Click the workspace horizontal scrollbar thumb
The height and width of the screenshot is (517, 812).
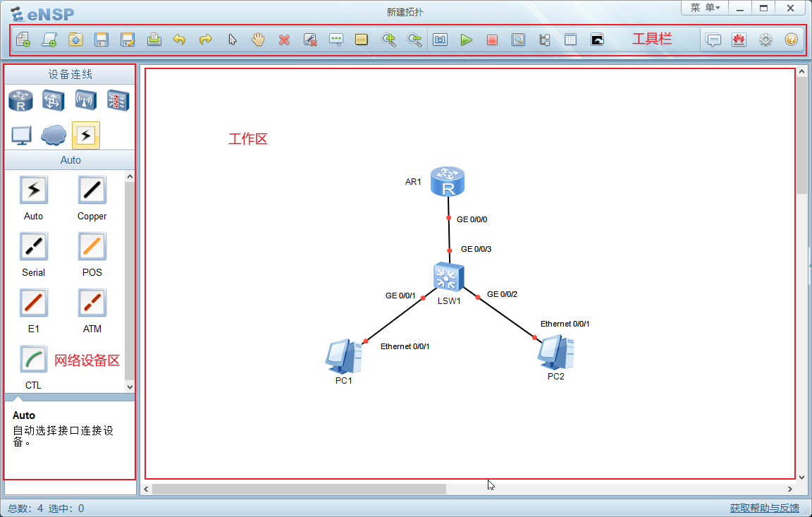point(299,489)
